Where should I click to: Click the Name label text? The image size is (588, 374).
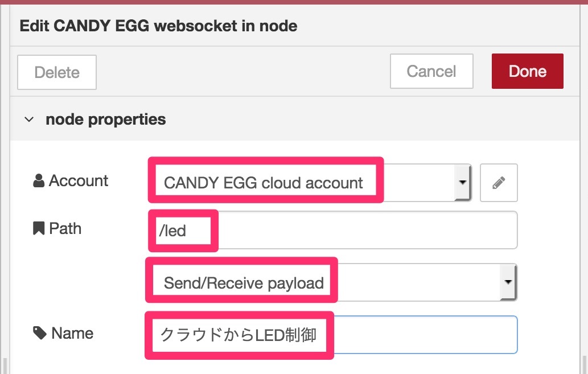pyautogui.click(x=72, y=333)
